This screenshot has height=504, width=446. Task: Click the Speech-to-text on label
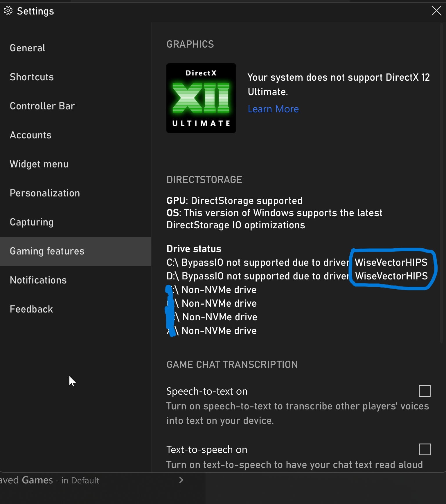click(x=207, y=391)
